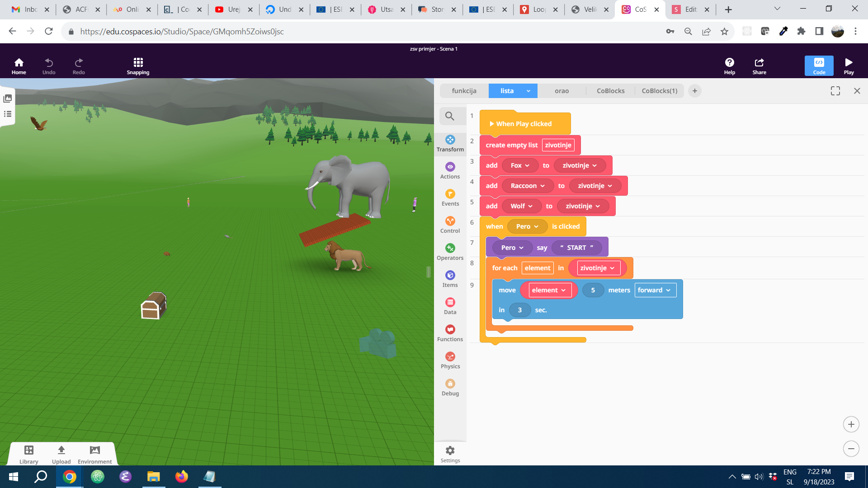The image size is (868, 488).
Task: Click the block search magnifier icon
Action: tap(449, 116)
